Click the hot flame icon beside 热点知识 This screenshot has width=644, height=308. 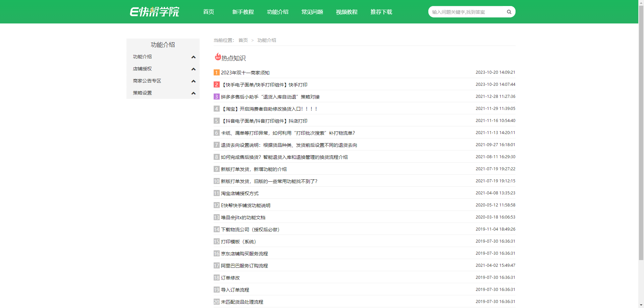(x=218, y=57)
